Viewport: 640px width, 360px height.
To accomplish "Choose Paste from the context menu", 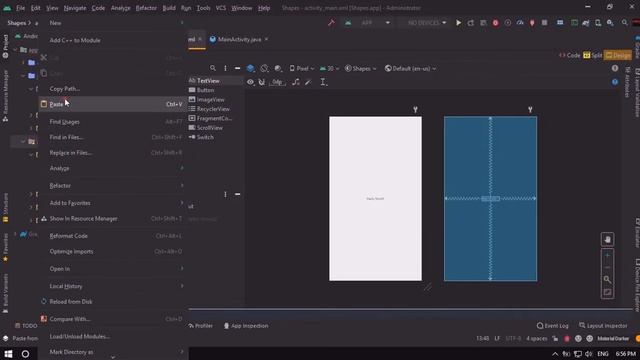I will click(x=112, y=104).
